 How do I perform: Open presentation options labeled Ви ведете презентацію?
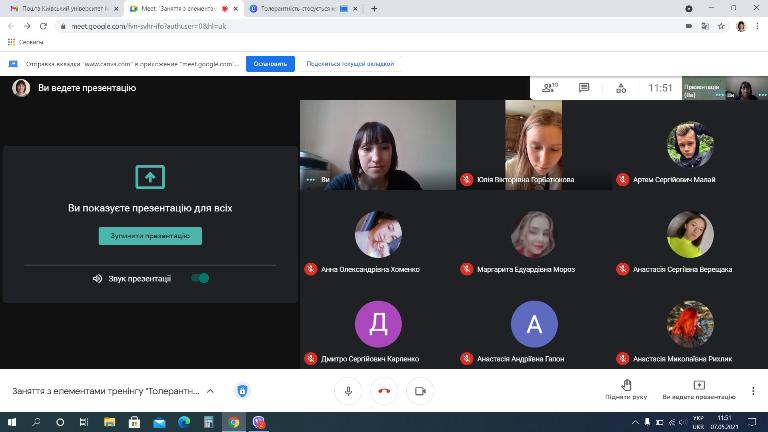click(699, 389)
